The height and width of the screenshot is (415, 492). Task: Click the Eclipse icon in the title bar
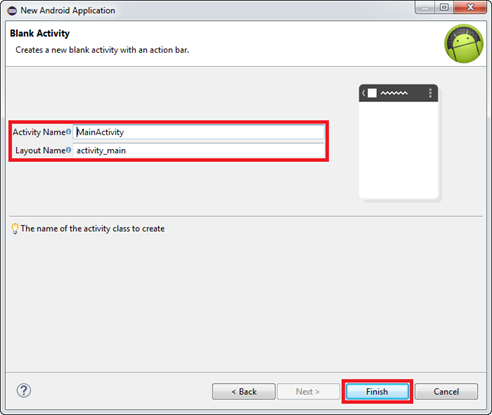coord(12,11)
